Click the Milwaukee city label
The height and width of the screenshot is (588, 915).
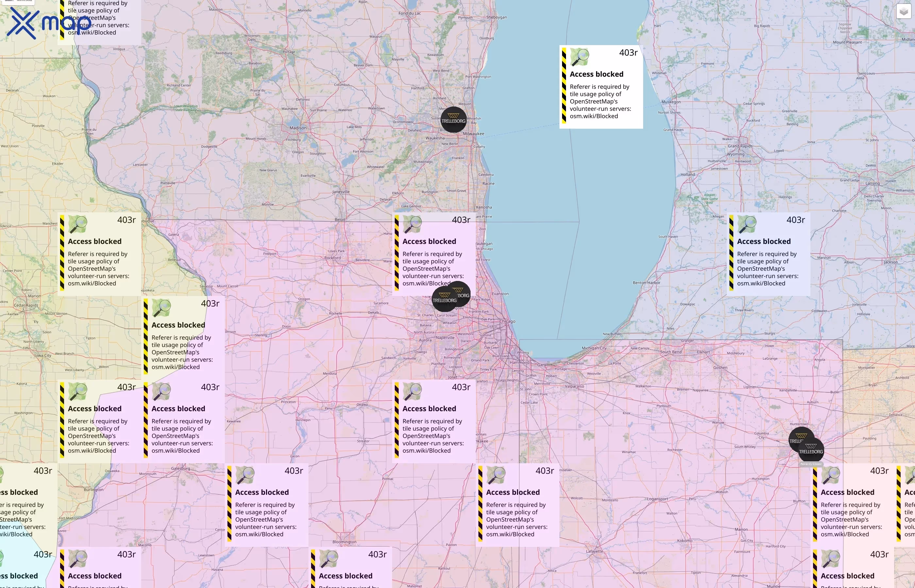474,134
